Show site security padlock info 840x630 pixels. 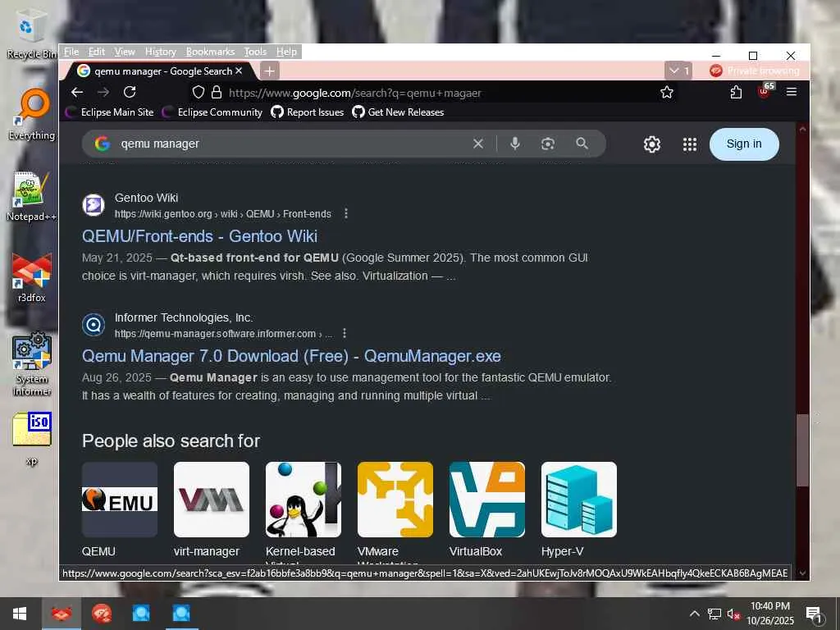click(x=217, y=92)
